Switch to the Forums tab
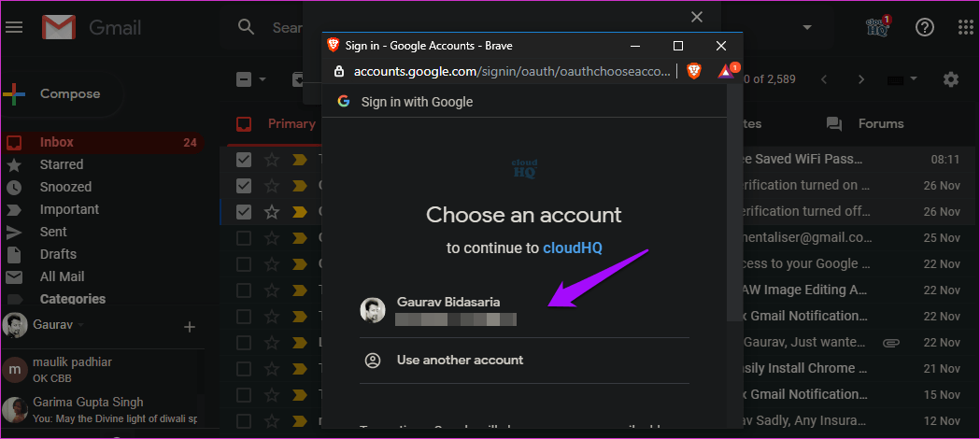 click(x=866, y=123)
